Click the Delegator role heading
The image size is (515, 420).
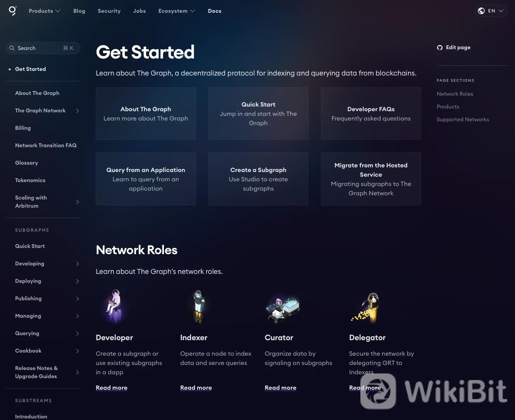[367, 337]
